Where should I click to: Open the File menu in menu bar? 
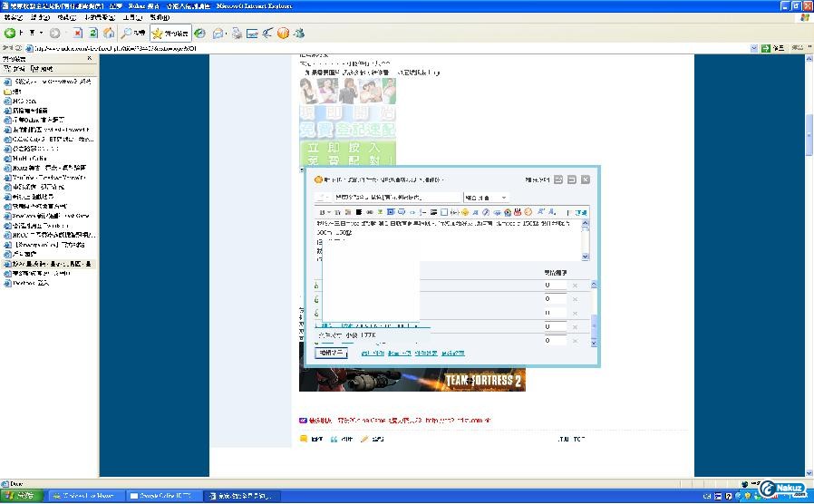pyautogui.click(x=13, y=17)
